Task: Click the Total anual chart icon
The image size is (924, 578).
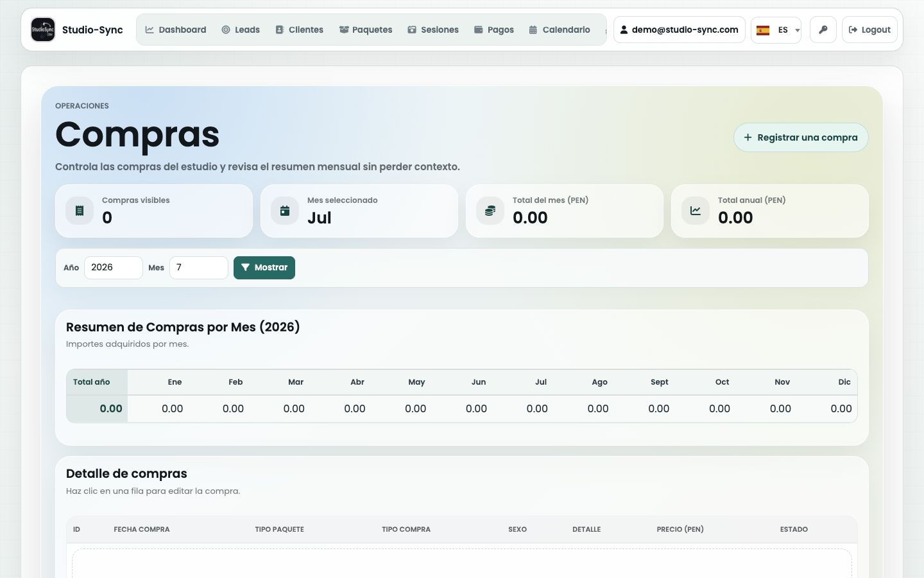Action: coord(696,211)
